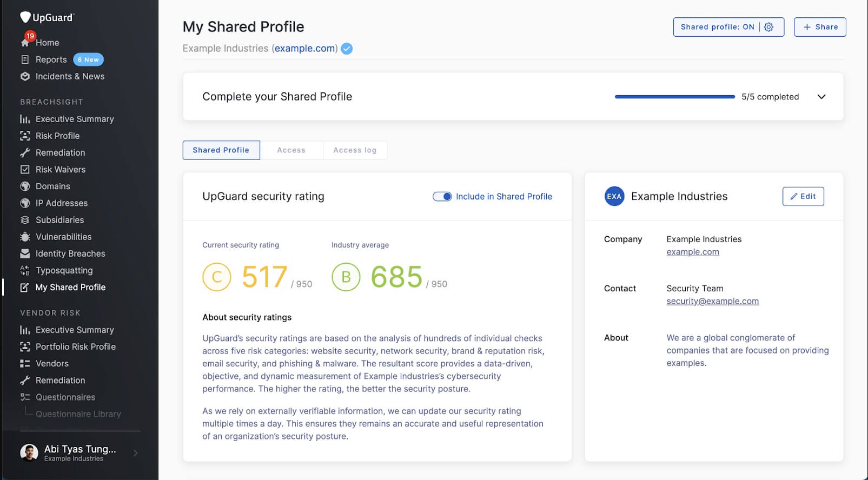Click the C rating grade circle
868x480 pixels.
pyautogui.click(x=217, y=277)
